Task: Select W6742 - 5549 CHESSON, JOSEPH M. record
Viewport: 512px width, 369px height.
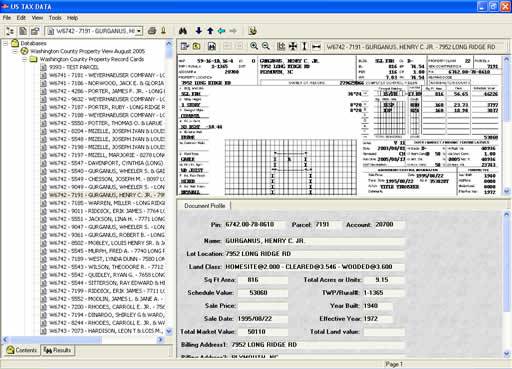Action: click(x=107, y=179)
